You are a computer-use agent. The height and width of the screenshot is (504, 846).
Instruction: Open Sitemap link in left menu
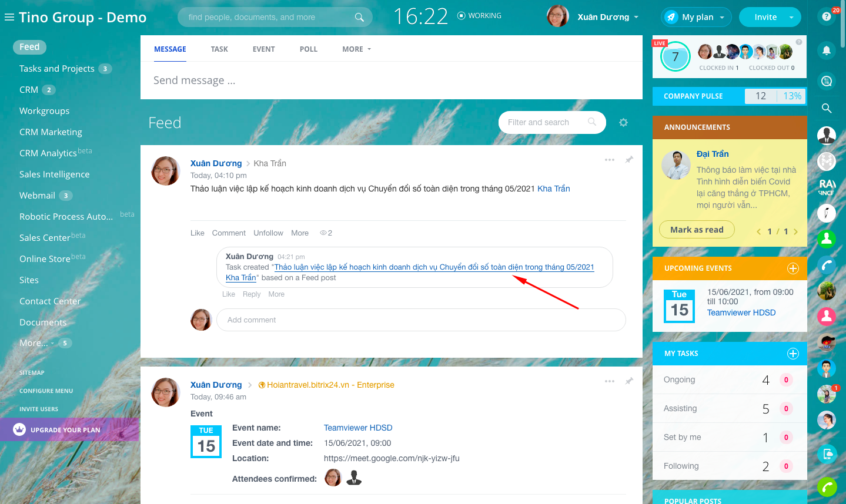pos(32,373)
